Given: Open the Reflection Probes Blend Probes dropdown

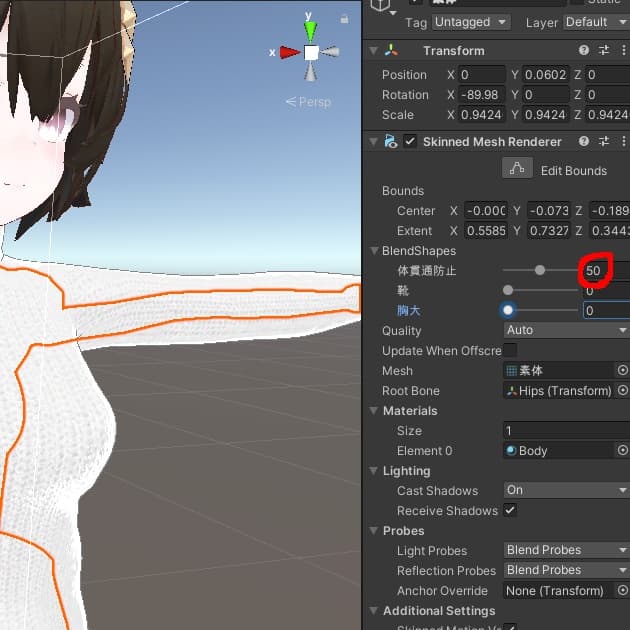Looking at the screenshot, I should [x=567, y=570].
